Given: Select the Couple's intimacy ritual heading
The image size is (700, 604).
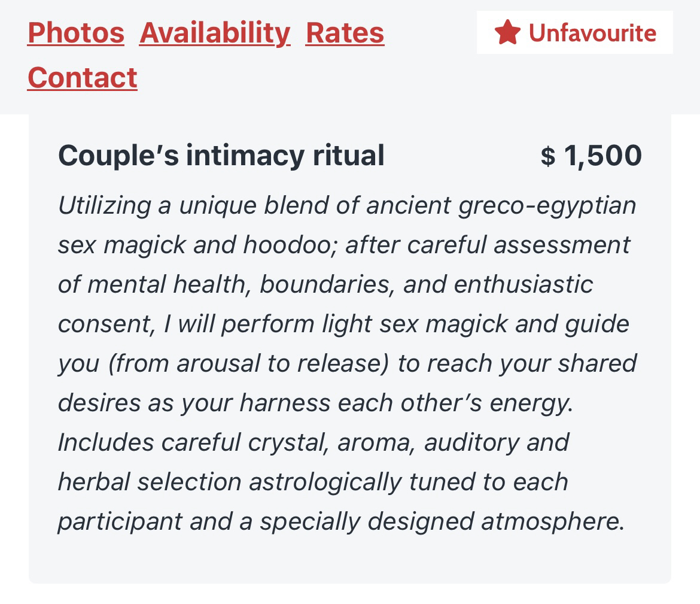Looking at the screenshot, I should pos(221,156).
